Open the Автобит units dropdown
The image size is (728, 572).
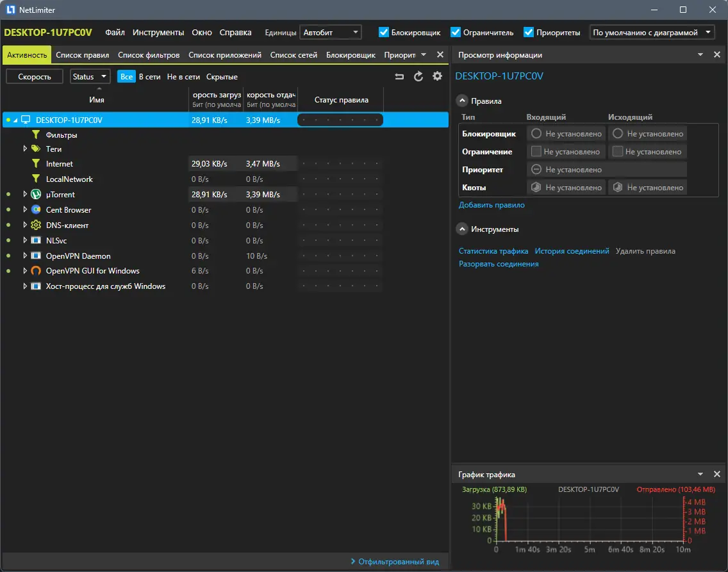[330, 32]
